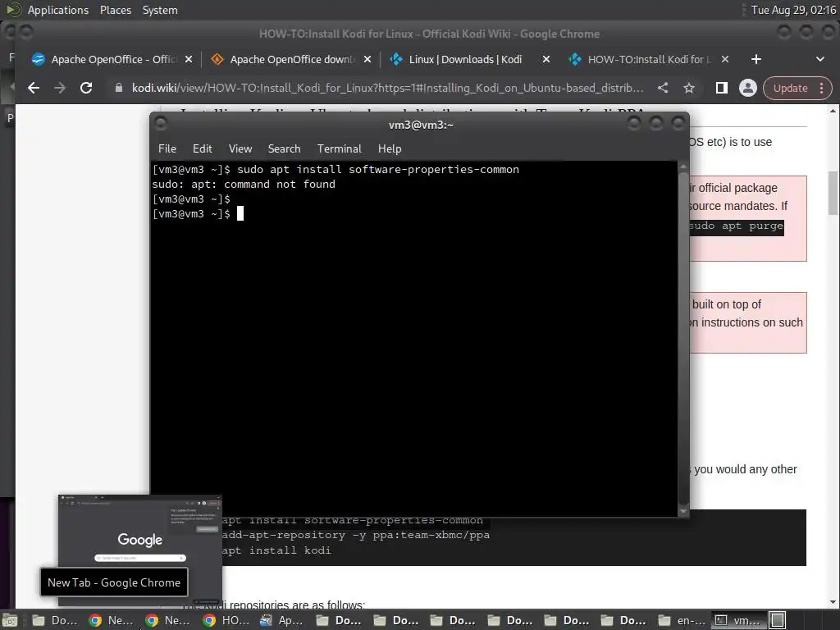Open the terminal View menu
This screenshot has width=840, height=630.
(240, 148)
